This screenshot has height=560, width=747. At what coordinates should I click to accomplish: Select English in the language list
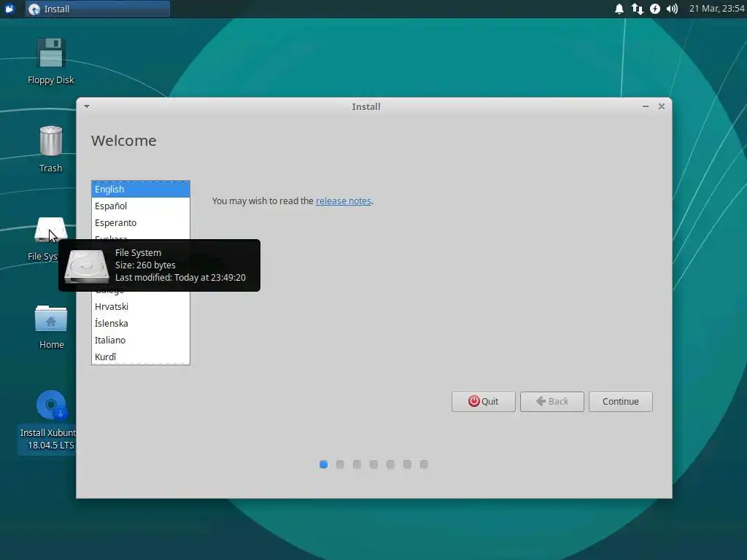141,189
